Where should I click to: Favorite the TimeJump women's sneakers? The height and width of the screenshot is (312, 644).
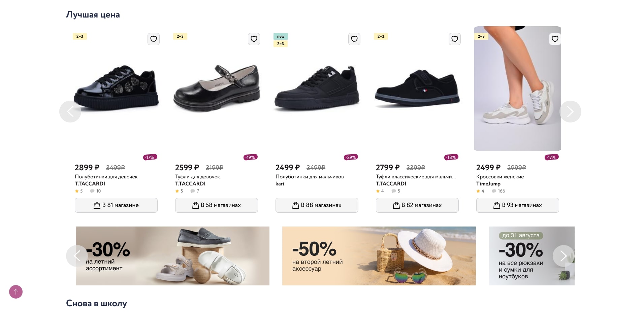click(x=555, y=39)
